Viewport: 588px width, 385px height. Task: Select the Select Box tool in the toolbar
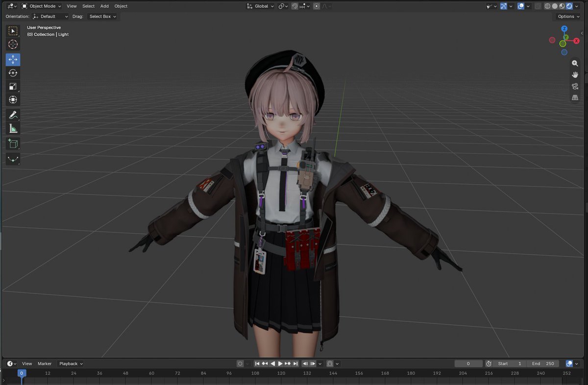(13, 31)
